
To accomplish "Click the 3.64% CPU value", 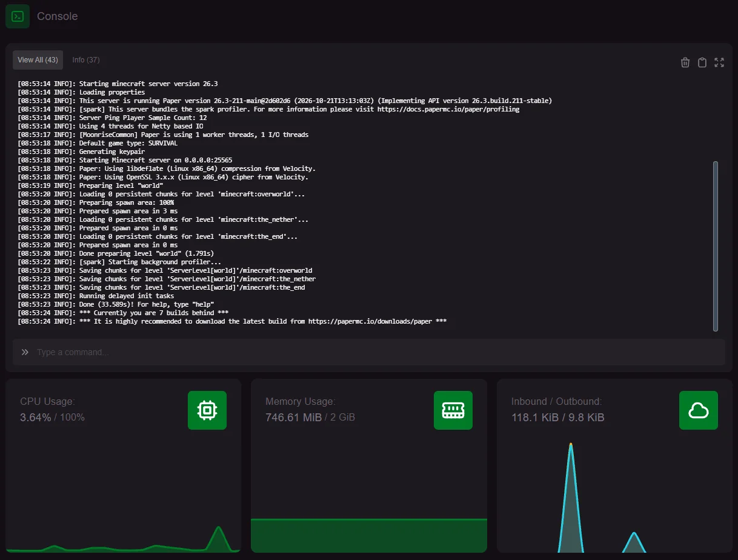I will click(x=36, y=417).
